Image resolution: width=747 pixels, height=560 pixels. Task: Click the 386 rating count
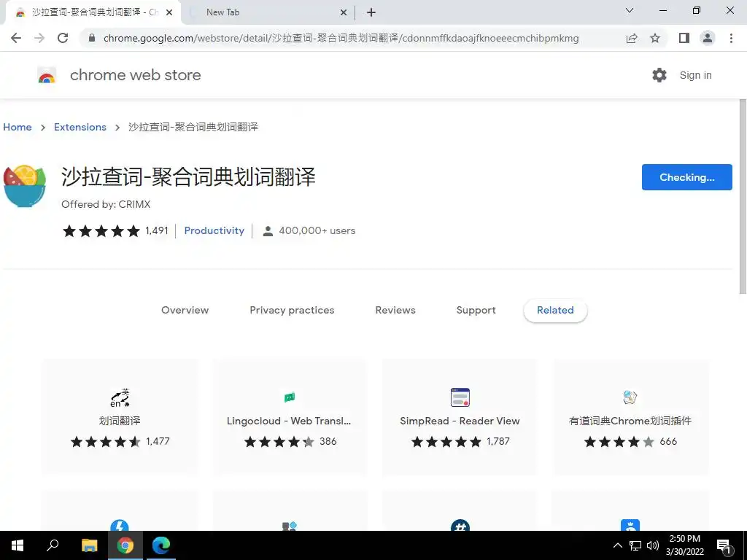click(328, 441)
